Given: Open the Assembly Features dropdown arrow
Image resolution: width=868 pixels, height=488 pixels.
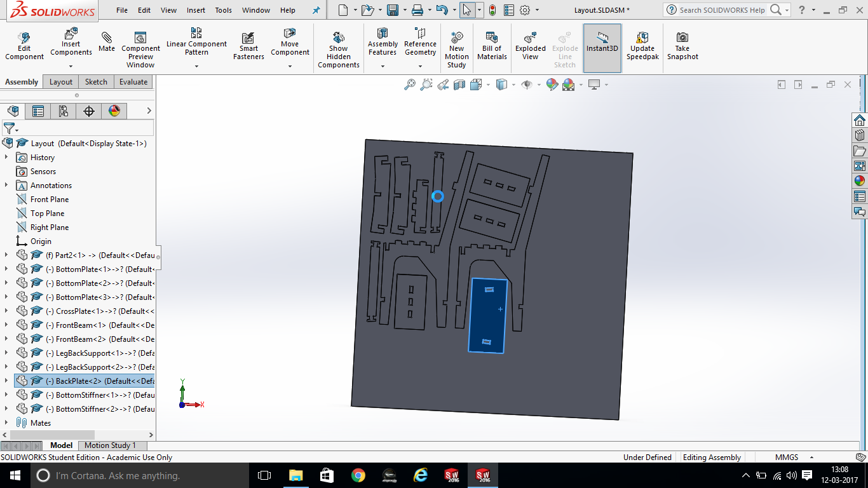Looking at the screenshot, I should point(383,66).
